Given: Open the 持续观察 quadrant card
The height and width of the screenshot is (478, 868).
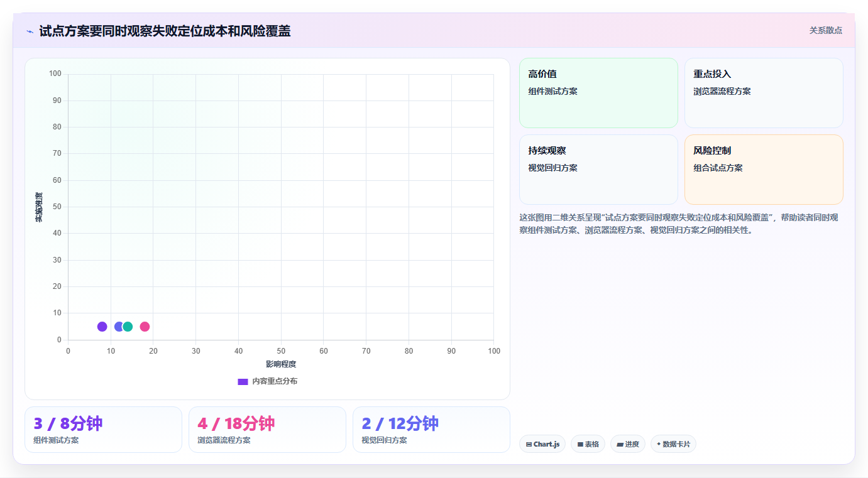Looking at the screenshot, I should click(598, 170).
